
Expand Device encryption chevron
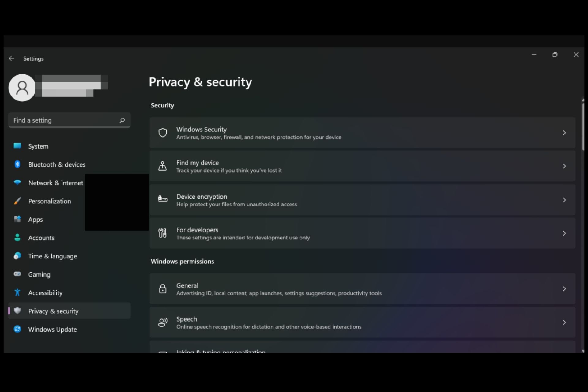click(564, 200)
